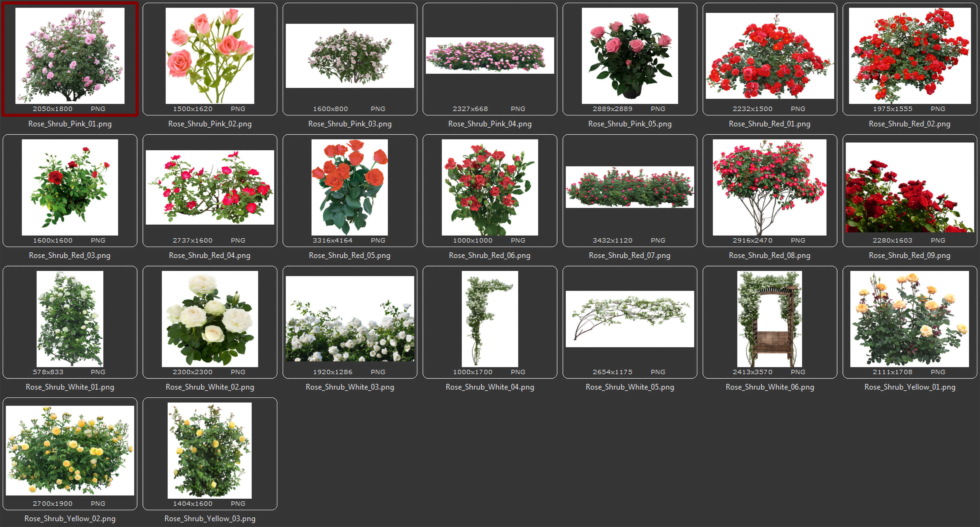980x527 pixels.
Task: Click the Rose_Shrub_Red_01.png thumbnail
Action: click(770, 56)
